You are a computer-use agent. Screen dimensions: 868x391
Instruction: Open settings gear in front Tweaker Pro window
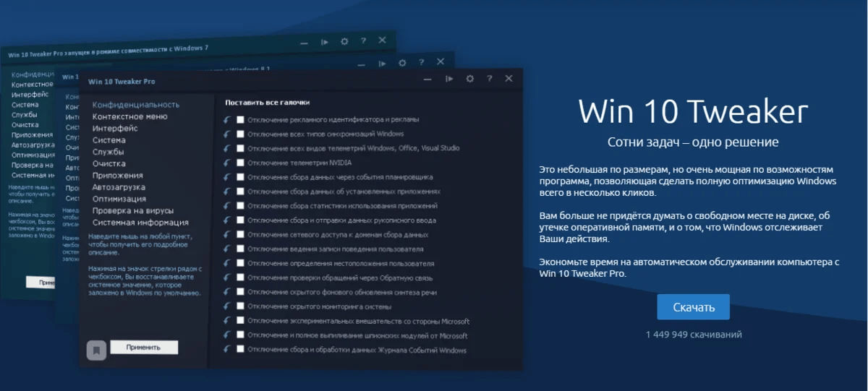(x=469, y=79)
